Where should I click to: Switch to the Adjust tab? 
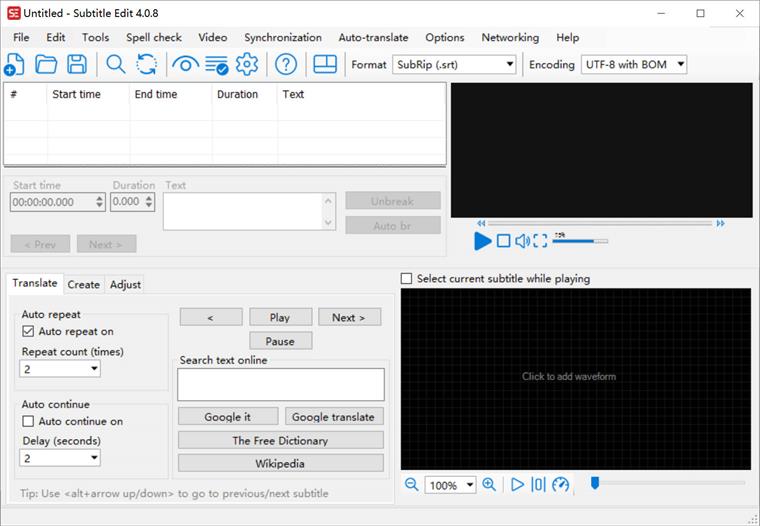(125, 284)
